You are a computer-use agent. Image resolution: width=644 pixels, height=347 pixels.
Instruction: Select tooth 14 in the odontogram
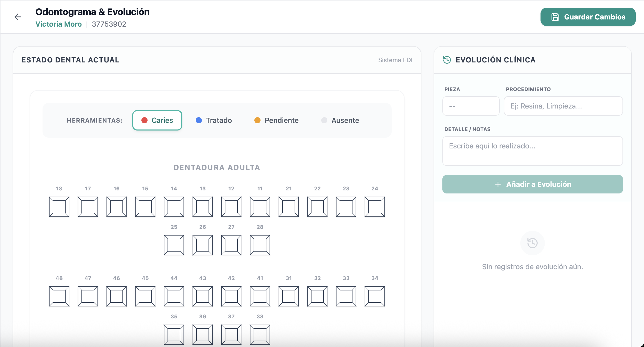pos(174,207)
